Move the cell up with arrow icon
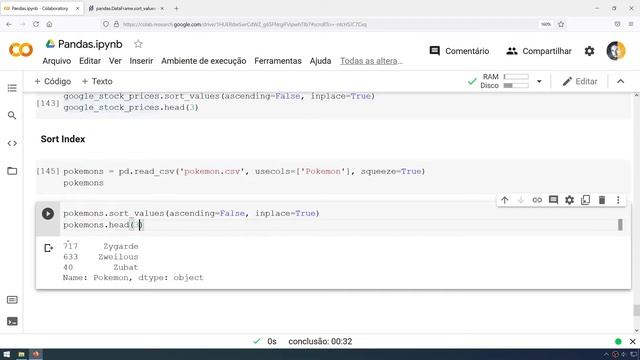Image resolution: width=640 pixels, height=360 pixels. (504, 200)
